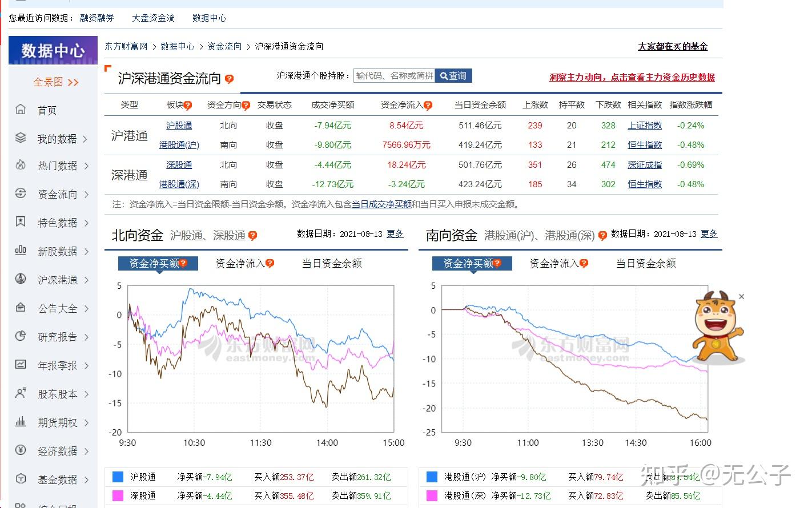Open 沪股通 link in table
The image size is (812, 508).
(x=179, y=125)
